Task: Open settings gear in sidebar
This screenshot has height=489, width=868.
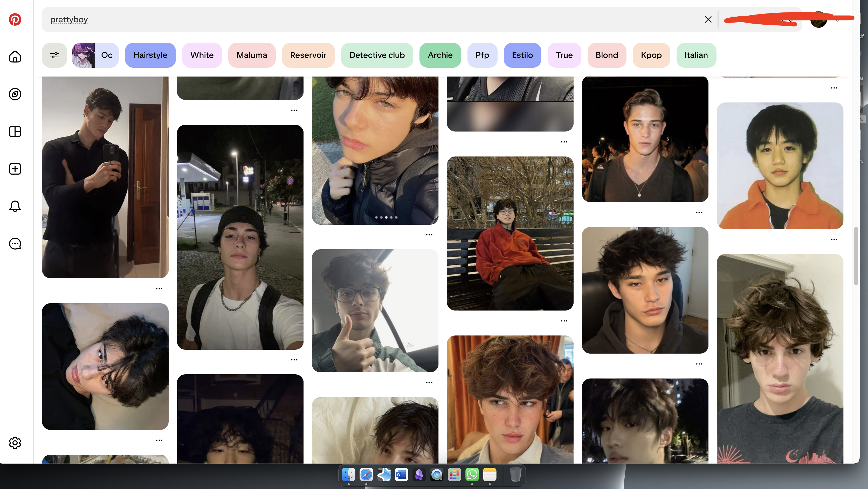Action: tap(15, 443)
